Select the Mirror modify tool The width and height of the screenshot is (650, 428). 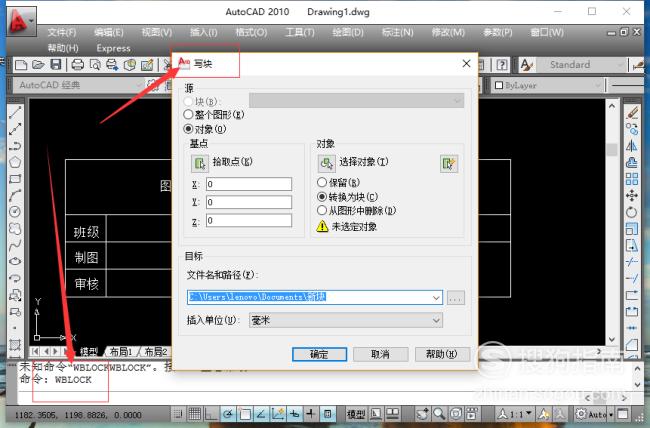tap(632, 146)
